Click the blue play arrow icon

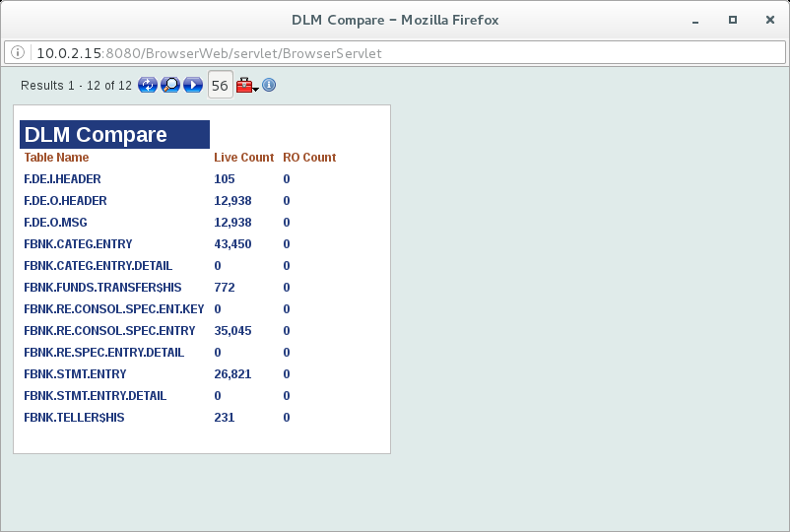pyautogui.click(x=193, y=86)
